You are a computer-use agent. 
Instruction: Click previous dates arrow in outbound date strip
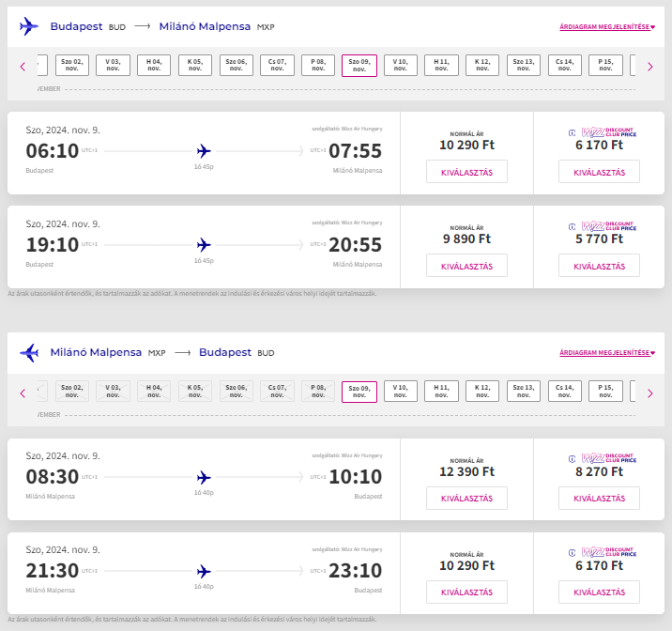(x=23, y=67)
